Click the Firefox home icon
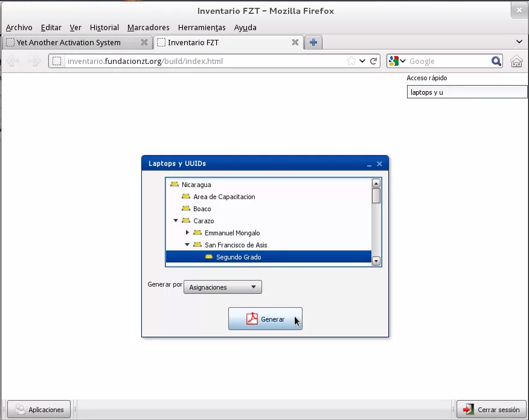The width and height of the screenshot is (529, 420). [516, 61]
